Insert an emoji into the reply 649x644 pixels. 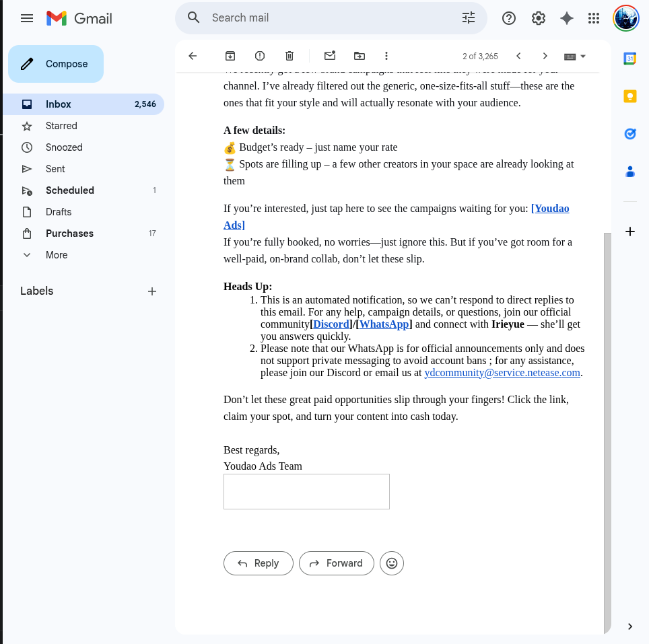point(392,563)
